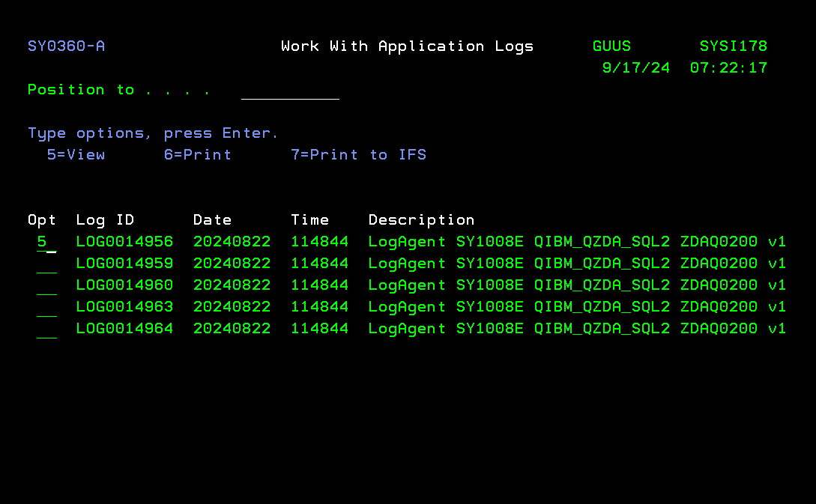The image size is (816, 504).
Task: Click the time 07:22:17
Action: point(728,68)
